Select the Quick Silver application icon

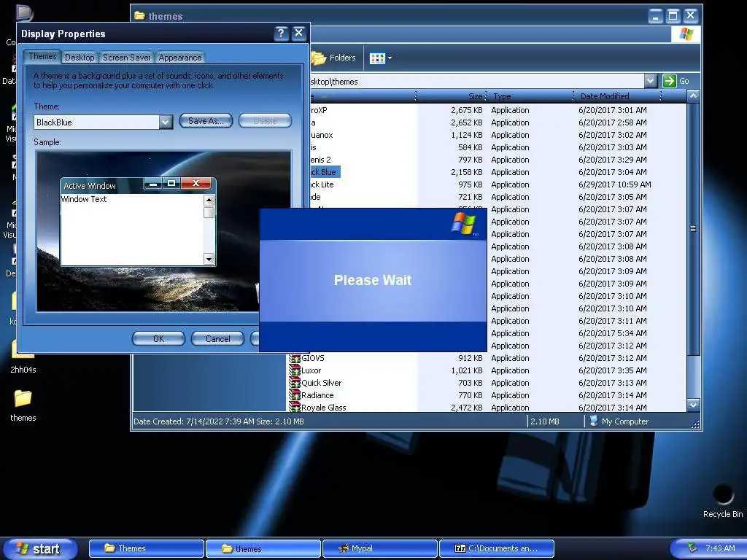tap(295, 383)
